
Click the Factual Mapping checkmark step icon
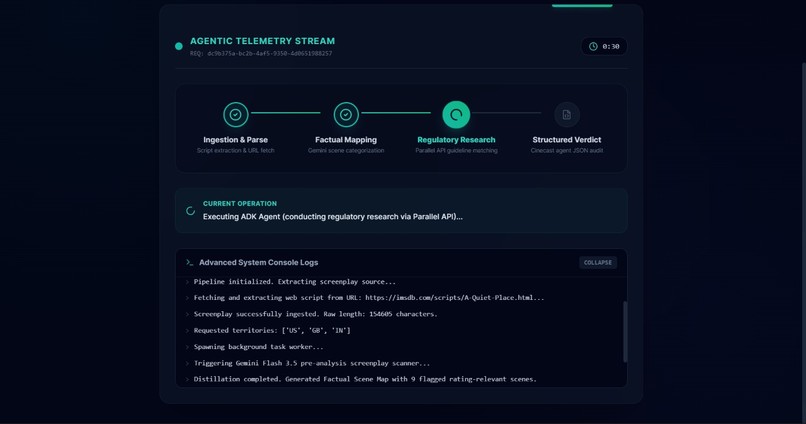coord(346,115)
